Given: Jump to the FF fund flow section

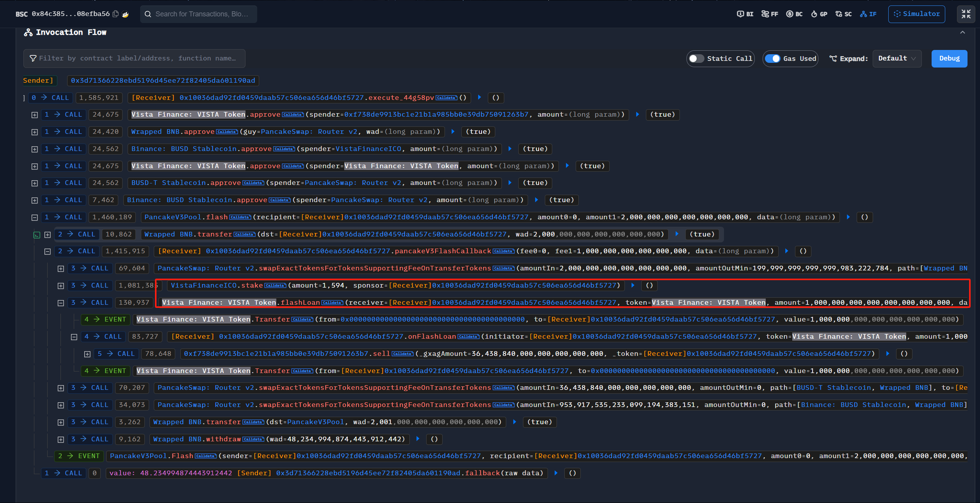Looking at the screenshot, I should 770,14.
